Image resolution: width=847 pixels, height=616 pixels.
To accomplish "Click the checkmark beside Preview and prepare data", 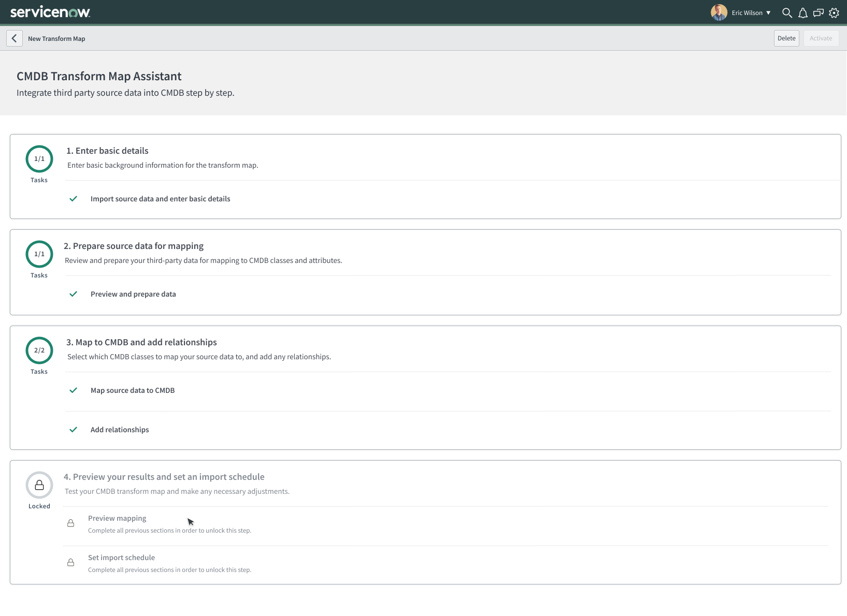I will tap(74, 294).
